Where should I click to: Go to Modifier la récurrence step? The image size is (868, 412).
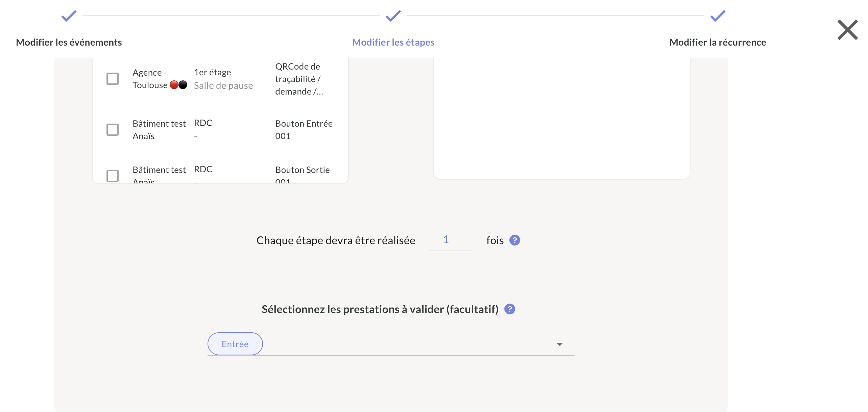pyautogui.click(x=718, y=42)
